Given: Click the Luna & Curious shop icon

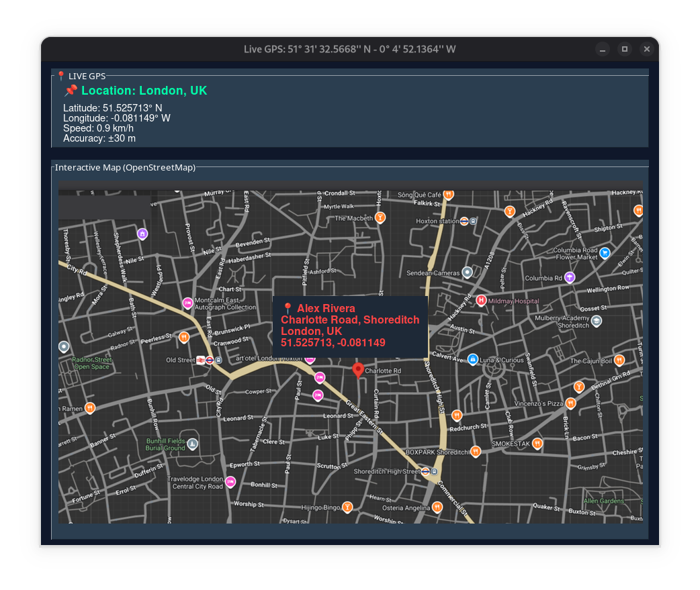Looking at the screenshot, I should click(x=473, y=359).
